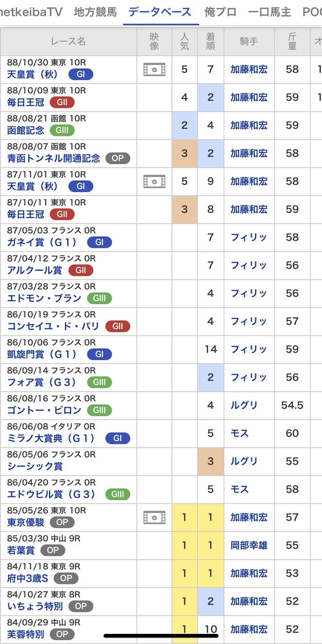This screenshot has width=322, height=644.
Task: Play video for 87/11/01 天皇賞(秋)
Action: [154, 181]
